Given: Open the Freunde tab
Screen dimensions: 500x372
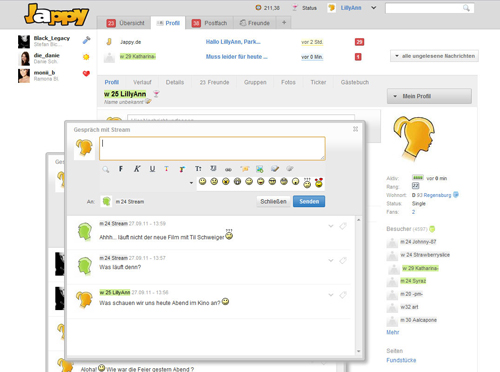Looking at the screenshot, I should (255, 23).
